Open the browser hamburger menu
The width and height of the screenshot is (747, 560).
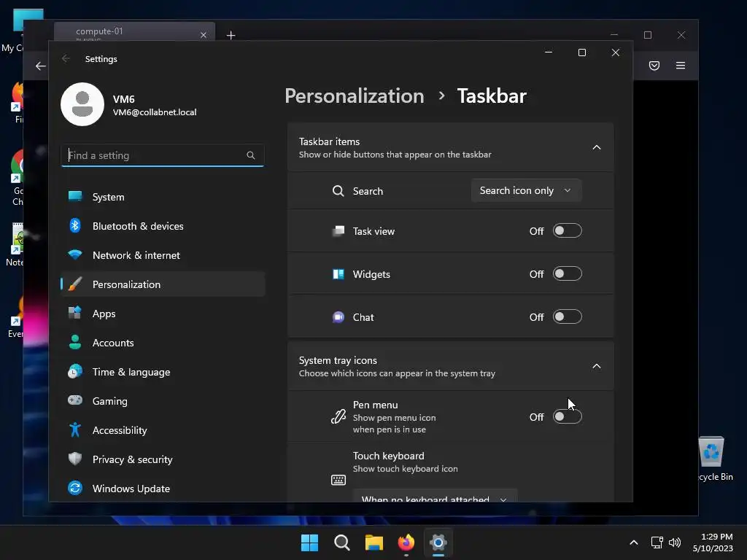[x=681, y=65]
